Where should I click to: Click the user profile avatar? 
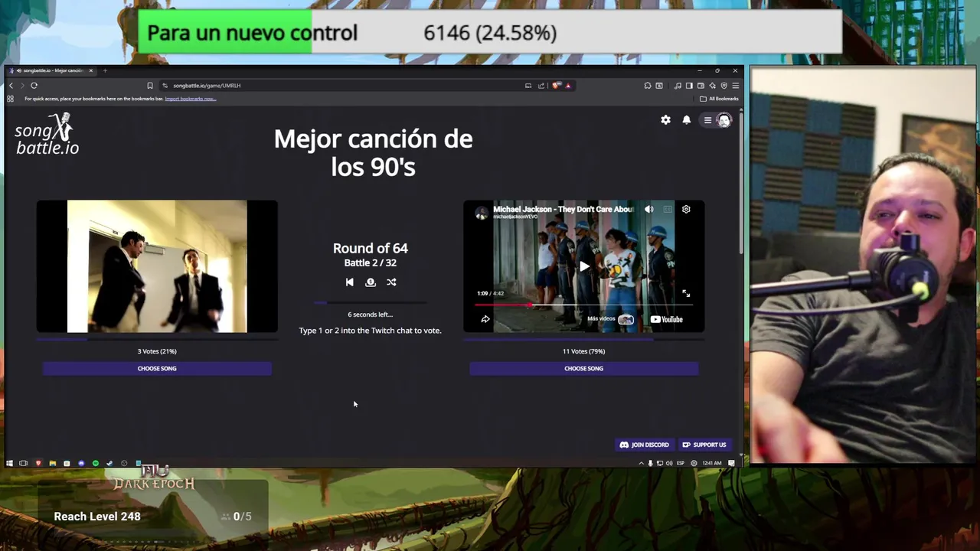click(x=724, y=120)
